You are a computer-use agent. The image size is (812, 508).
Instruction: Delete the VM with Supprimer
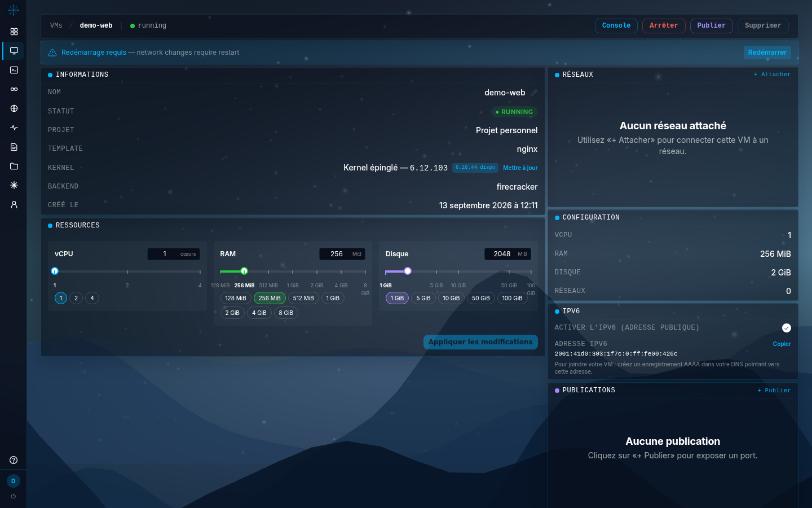click(x=763, y=26)
